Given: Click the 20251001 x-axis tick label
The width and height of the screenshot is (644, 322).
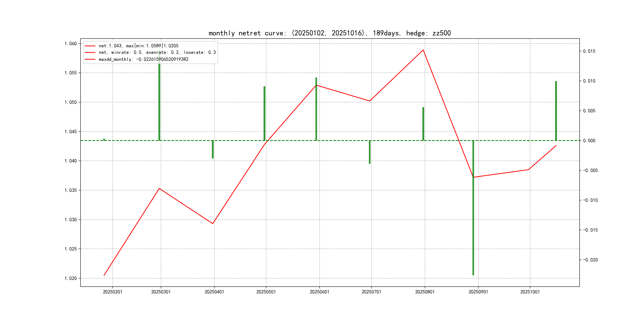Looking at the screenshot, I should tap(530, 292).
